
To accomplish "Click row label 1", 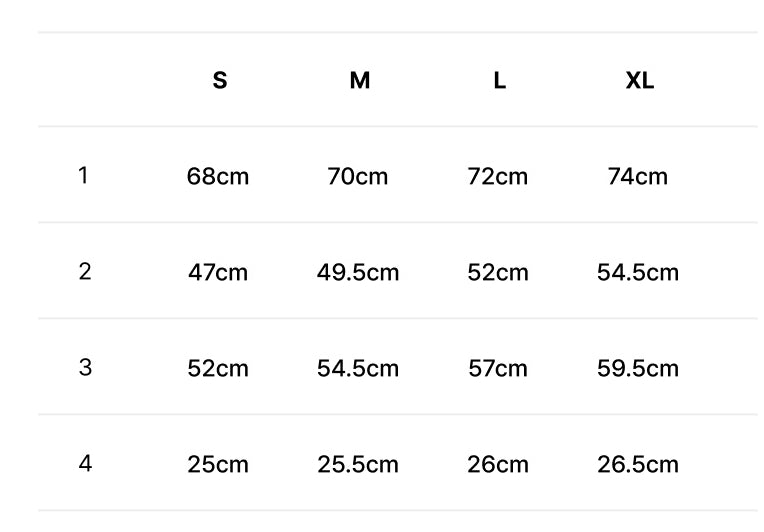I will [x=83, y=175].
